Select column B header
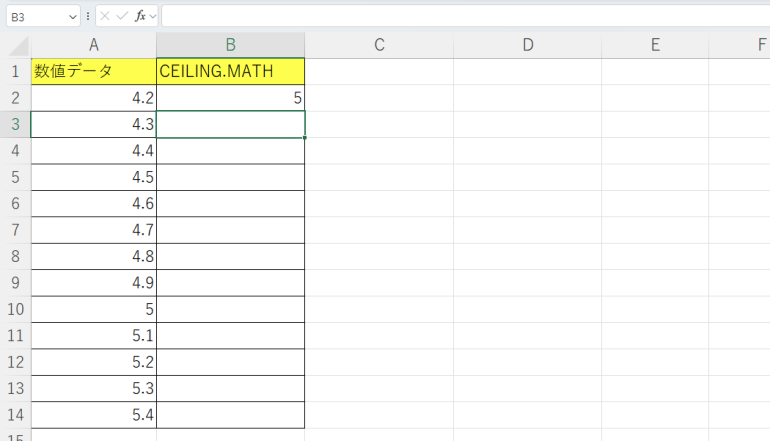The height and width of the screenshot is (441, 770). click(230, 45)
